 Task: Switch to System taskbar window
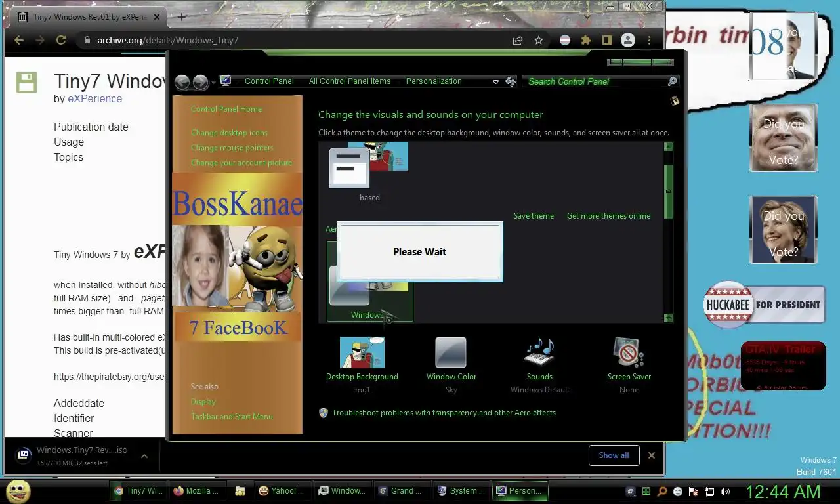coord(461,491)
